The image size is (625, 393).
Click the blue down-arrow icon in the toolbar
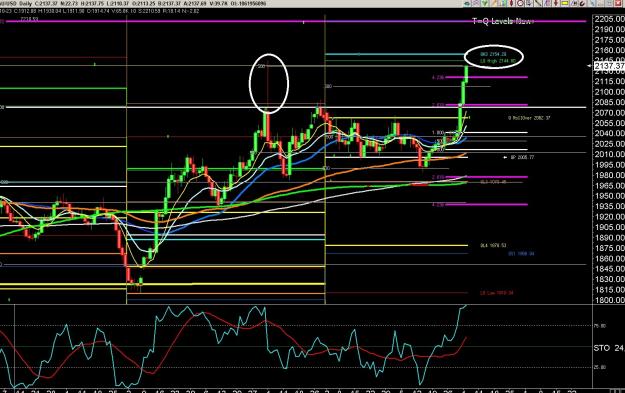tap(529, 4)
